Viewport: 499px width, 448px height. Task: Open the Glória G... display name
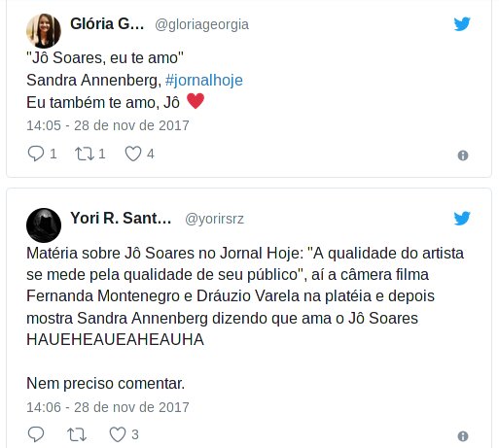tap(107, 24)
